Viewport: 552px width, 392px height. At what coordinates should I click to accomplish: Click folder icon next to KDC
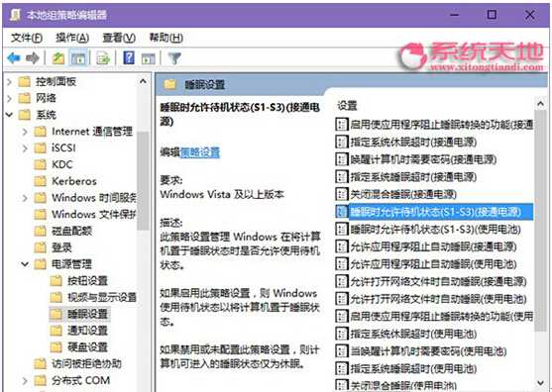41,164
